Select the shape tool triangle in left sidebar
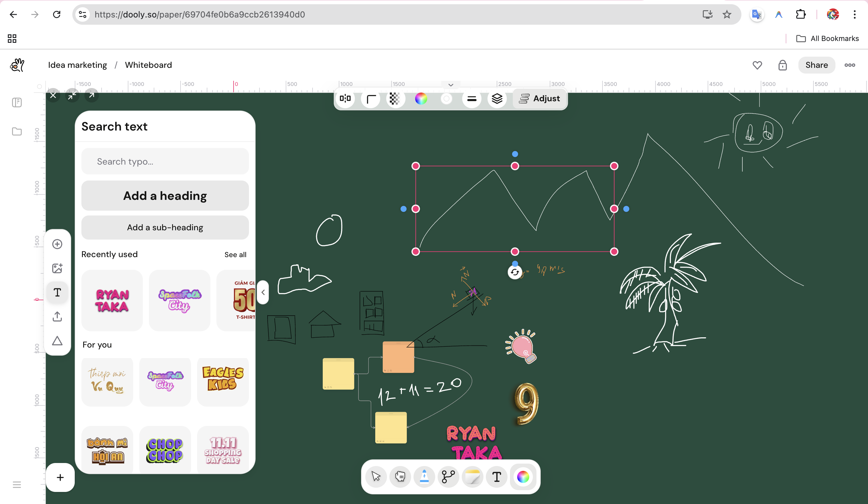The image size is (868, 504). click(57, 341)
